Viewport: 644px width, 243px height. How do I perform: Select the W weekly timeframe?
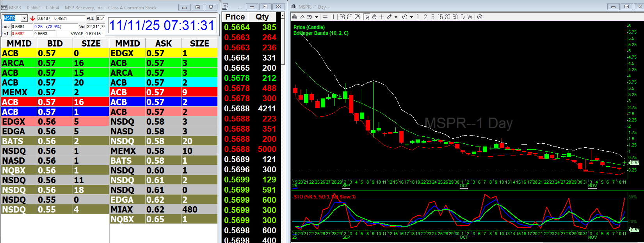[470, 17]
